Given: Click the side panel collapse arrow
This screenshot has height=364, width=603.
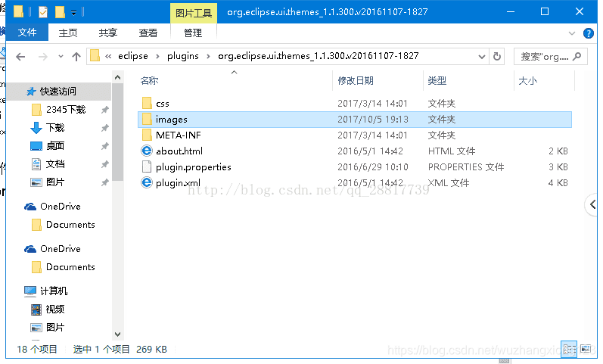Looking at the screenshot, I should tap(592, 204).
